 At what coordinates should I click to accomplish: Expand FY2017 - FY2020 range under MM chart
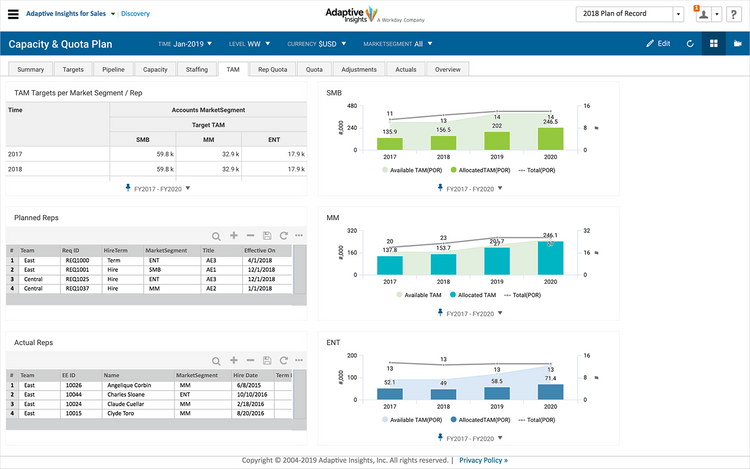(500, 313)
